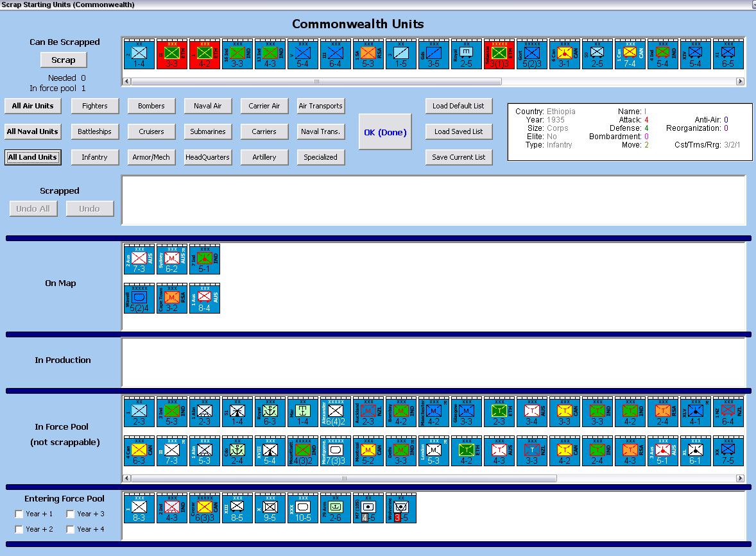
Task: Click the Wavell 5(2)4 HQ on map
Action: click(139, 298)
